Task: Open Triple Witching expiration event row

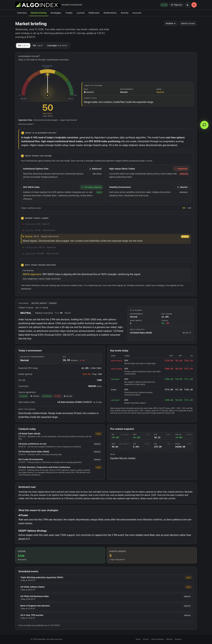Action: point(106,579)
